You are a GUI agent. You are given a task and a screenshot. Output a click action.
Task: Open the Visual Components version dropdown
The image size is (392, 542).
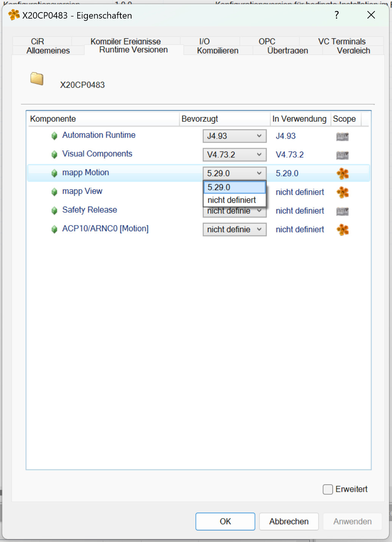point(234,155)
